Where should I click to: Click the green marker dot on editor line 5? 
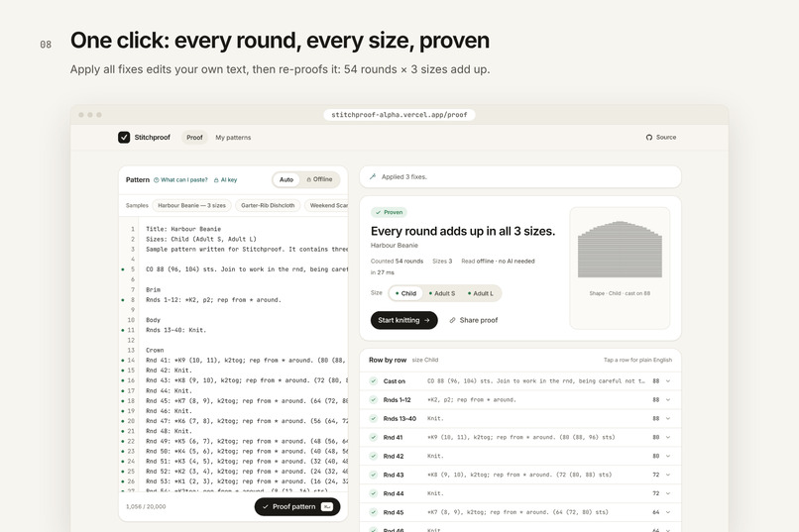tap(123, 269)
